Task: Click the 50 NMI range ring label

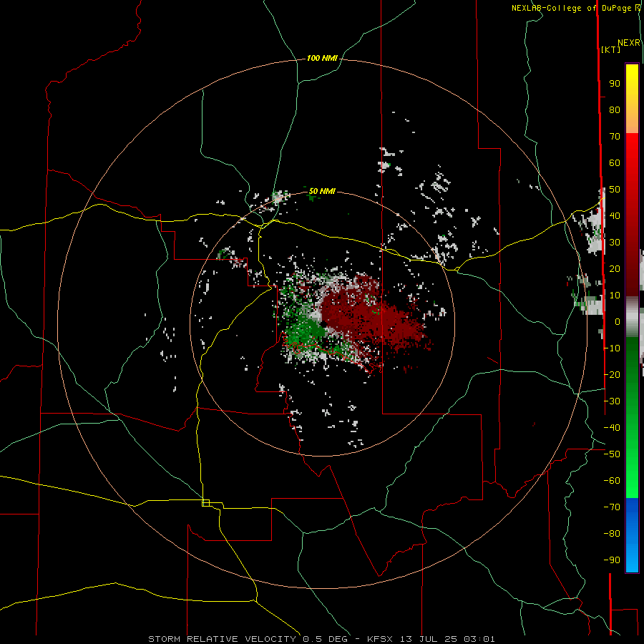Action: (322, 191)
